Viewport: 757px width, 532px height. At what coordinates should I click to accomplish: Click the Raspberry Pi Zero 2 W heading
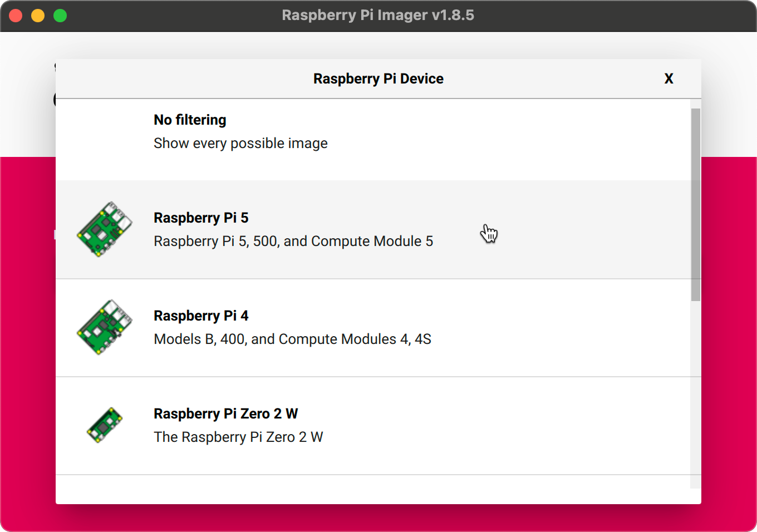point(226,413)
